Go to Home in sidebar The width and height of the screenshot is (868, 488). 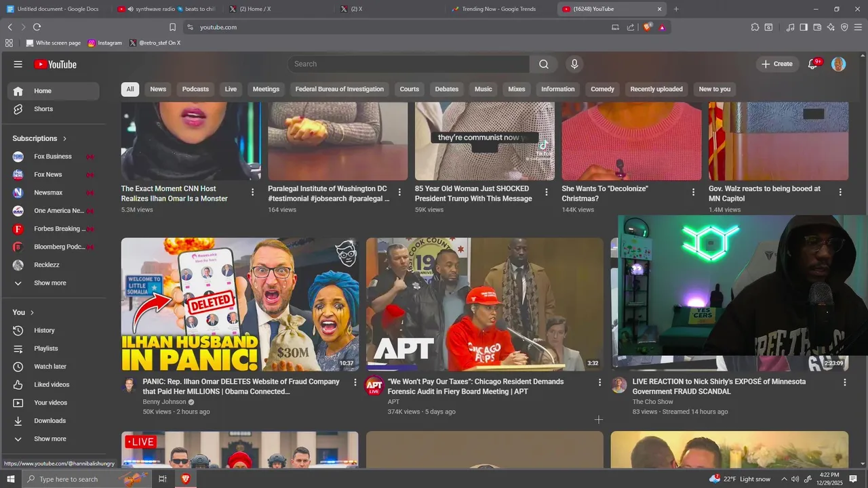pos(53,91)
